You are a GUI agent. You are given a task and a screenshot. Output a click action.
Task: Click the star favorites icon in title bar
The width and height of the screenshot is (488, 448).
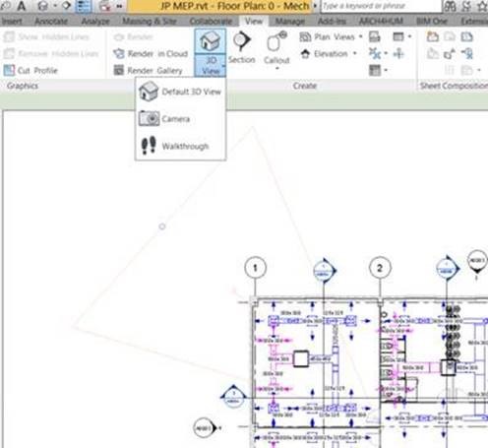pyautogui.click(x=482, y=6)
